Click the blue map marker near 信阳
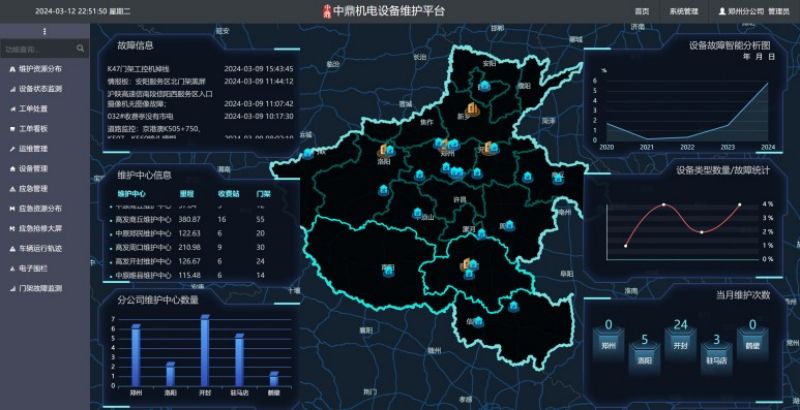 point(478,321)
